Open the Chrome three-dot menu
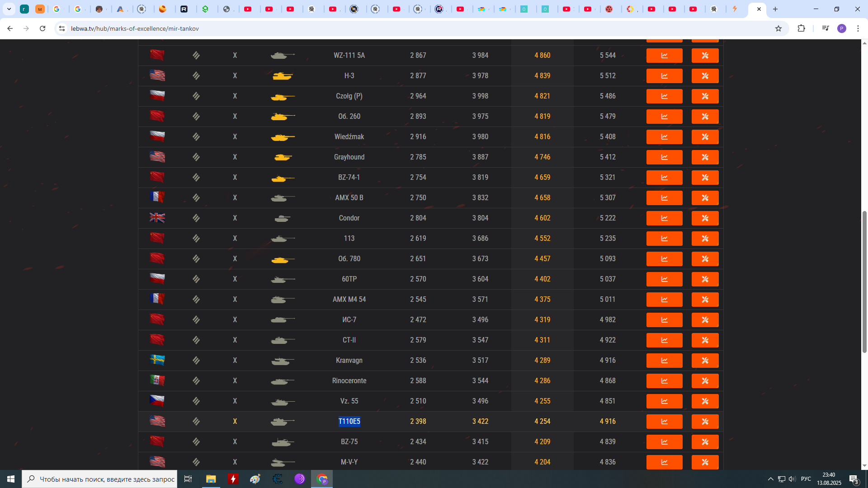868x488 pixels. [858, 28]
